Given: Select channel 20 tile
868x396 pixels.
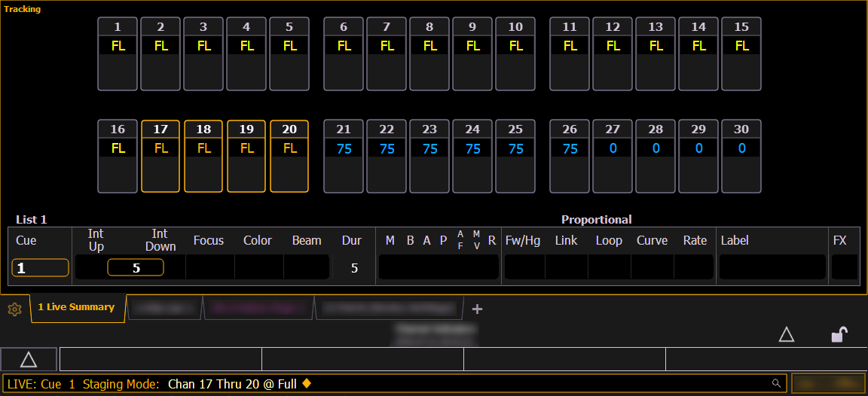Looking at the screenshot, I should [x=289, y=156].
